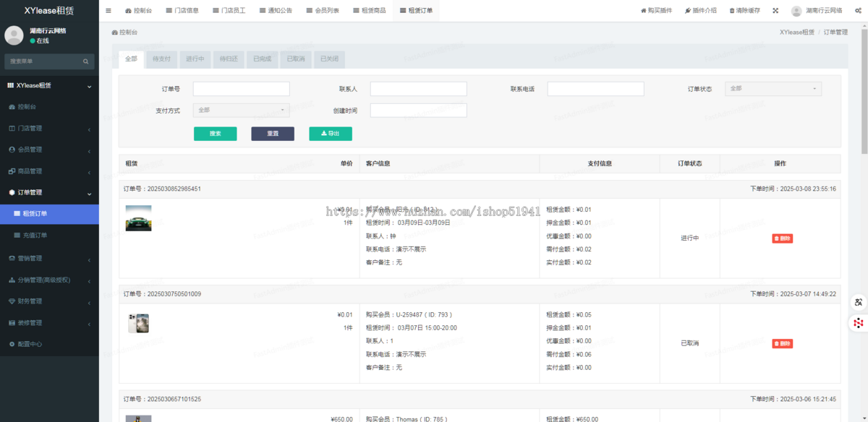The image size is (868, 422).
Task: Select the 全部 order filter tab
Action: point(130,59)
